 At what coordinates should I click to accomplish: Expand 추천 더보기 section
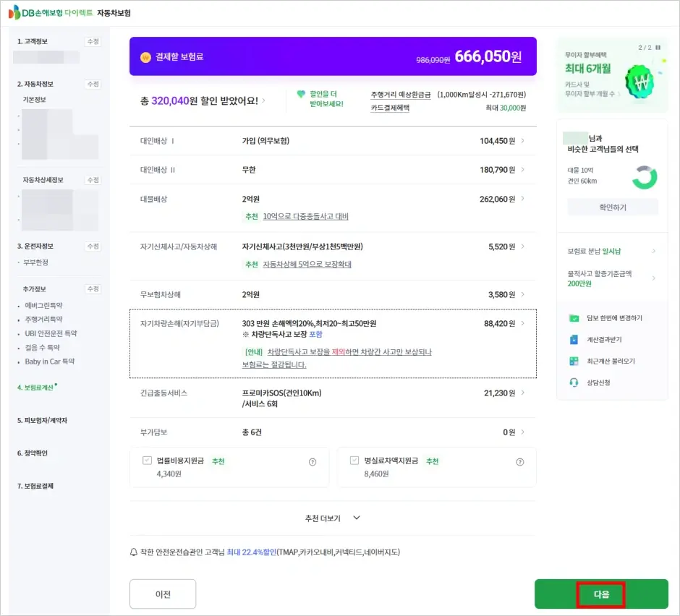333,518
